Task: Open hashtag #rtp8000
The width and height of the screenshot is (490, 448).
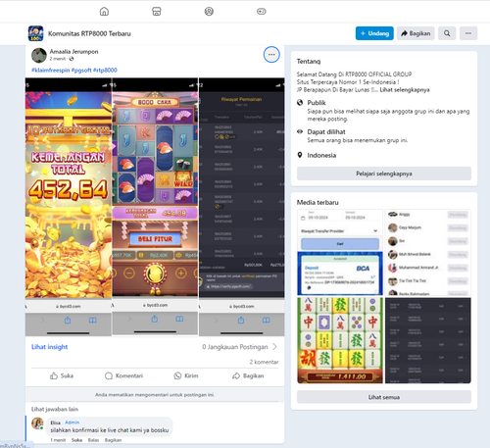Action: click(105, 70)
